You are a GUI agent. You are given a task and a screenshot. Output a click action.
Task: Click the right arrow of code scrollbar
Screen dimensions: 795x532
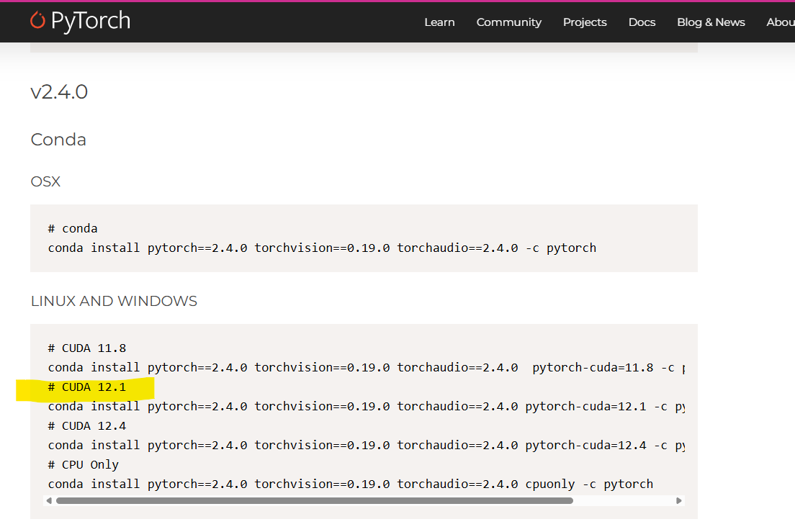coord(679,500)
